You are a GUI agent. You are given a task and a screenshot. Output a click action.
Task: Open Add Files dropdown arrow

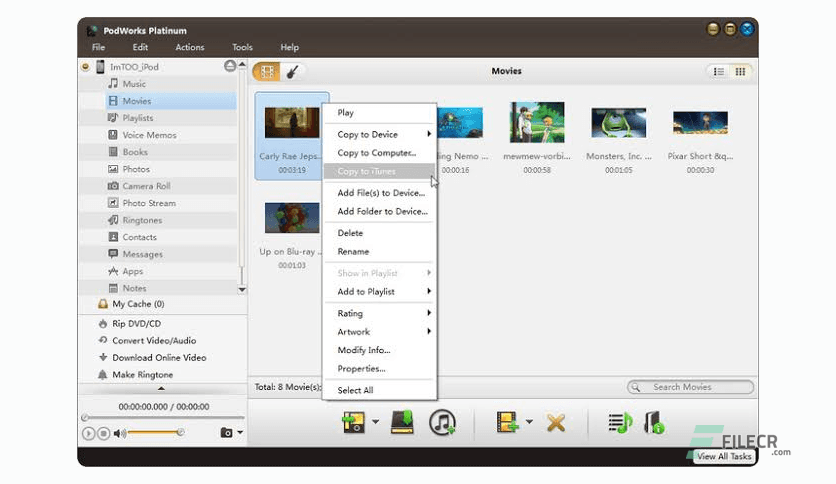click(x=529, y=422)
